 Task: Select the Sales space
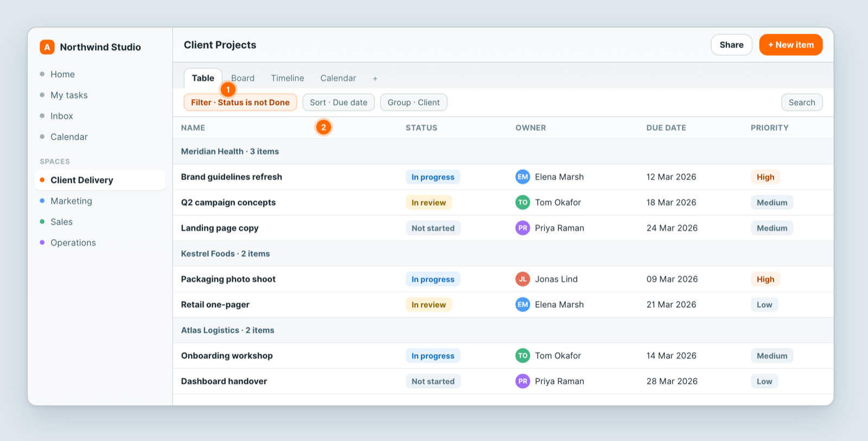100,222
